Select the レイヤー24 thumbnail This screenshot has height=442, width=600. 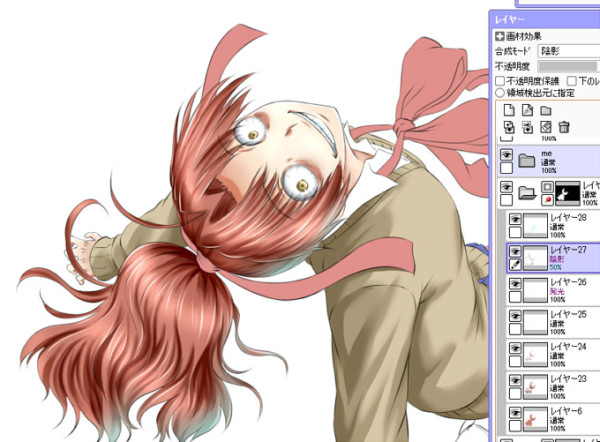(535, 355)
